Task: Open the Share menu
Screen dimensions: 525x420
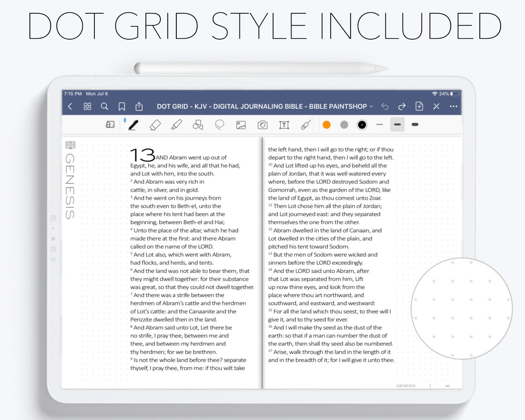Action: point(139,106)
